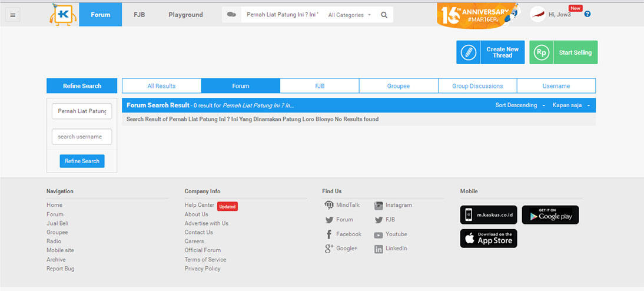The image size is (644, 291).
Task: Open the Help Center link
Action: (199, 205)
